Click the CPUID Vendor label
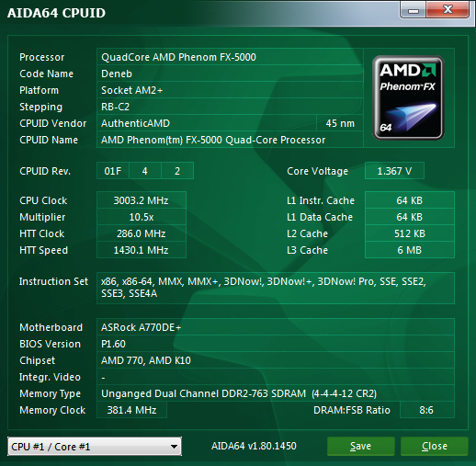This screenshot has height=466, width=476. pyautogui.click(x=53, y=123)
